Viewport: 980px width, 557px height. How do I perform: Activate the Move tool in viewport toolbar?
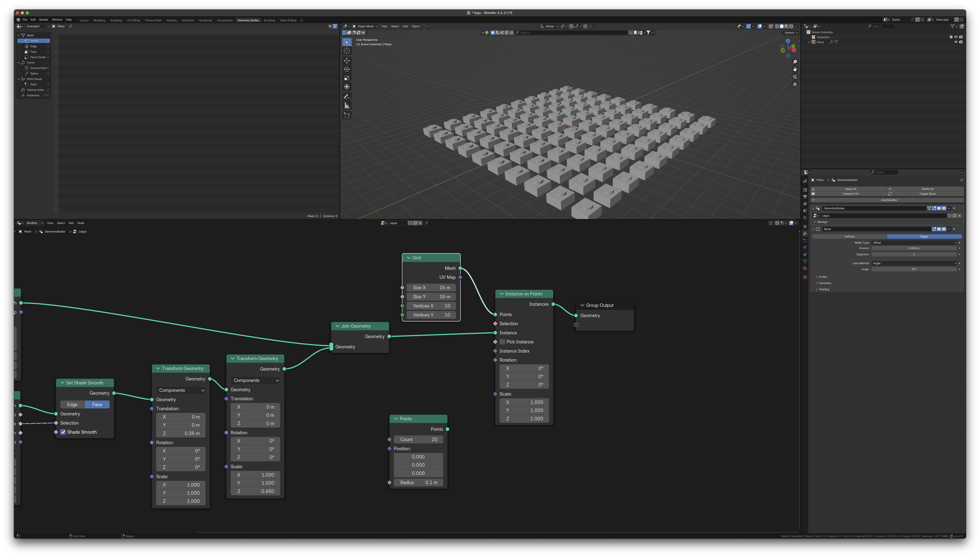pos(347,61)
